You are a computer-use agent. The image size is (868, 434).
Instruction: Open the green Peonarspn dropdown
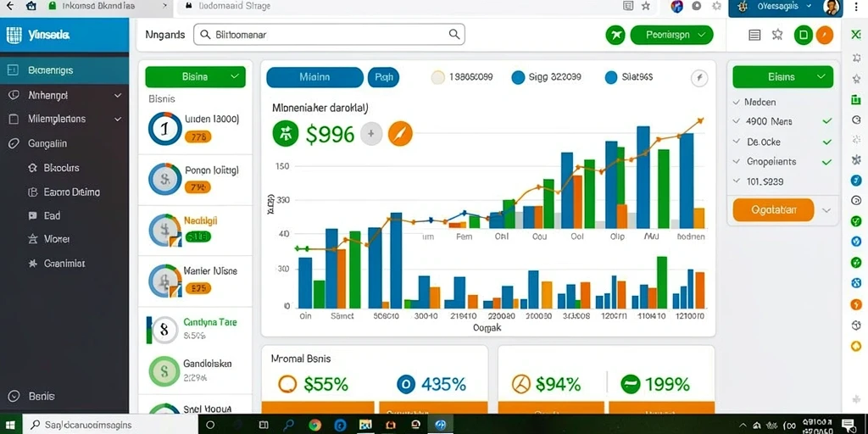tap(672, 35)
